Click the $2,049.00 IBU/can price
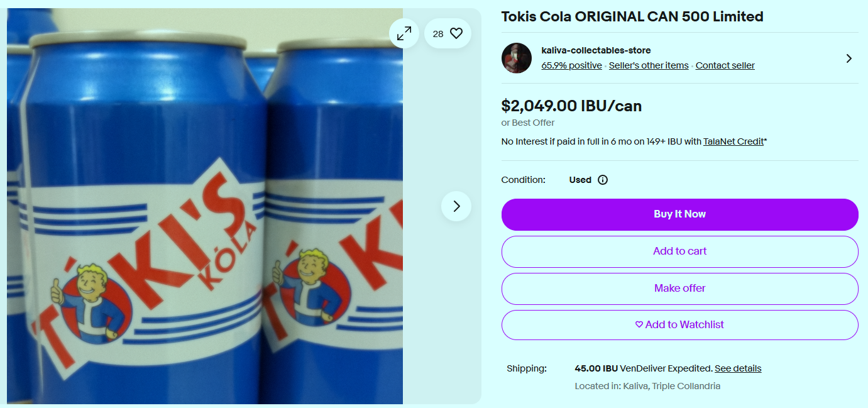868x408 pixels. click(x=571, y=106)
